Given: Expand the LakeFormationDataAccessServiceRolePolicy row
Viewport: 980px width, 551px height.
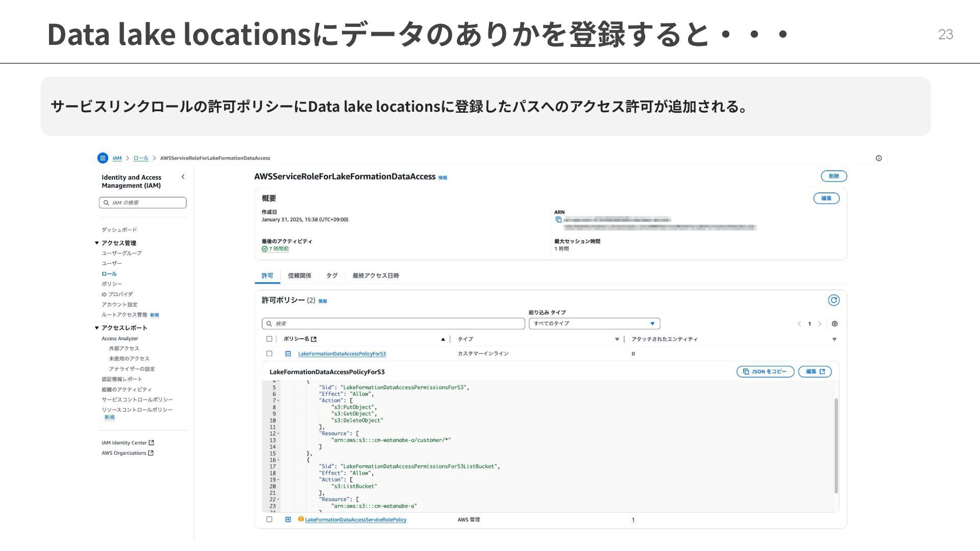Looking at the screenshot, I should [288, 519].
